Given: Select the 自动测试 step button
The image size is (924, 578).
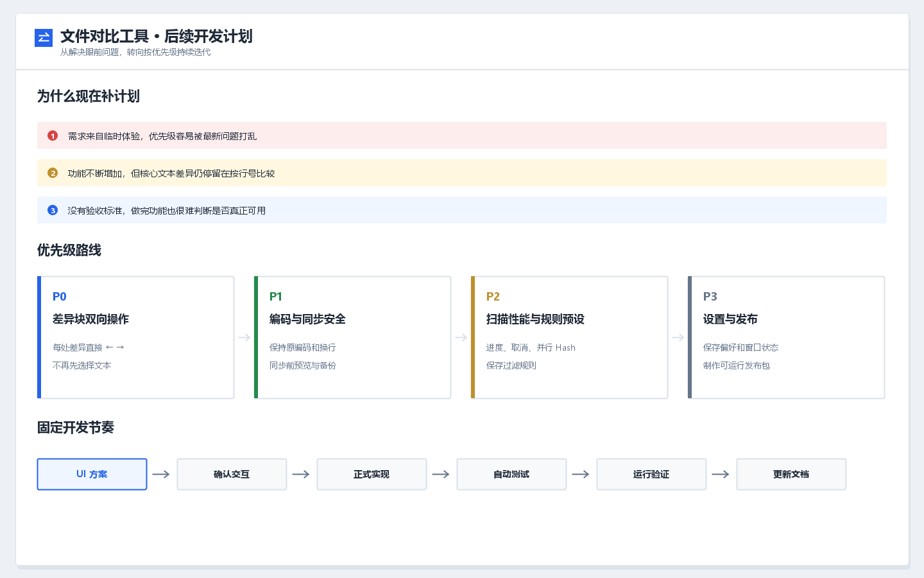Looking at the screenshot, I should [511, 474].
